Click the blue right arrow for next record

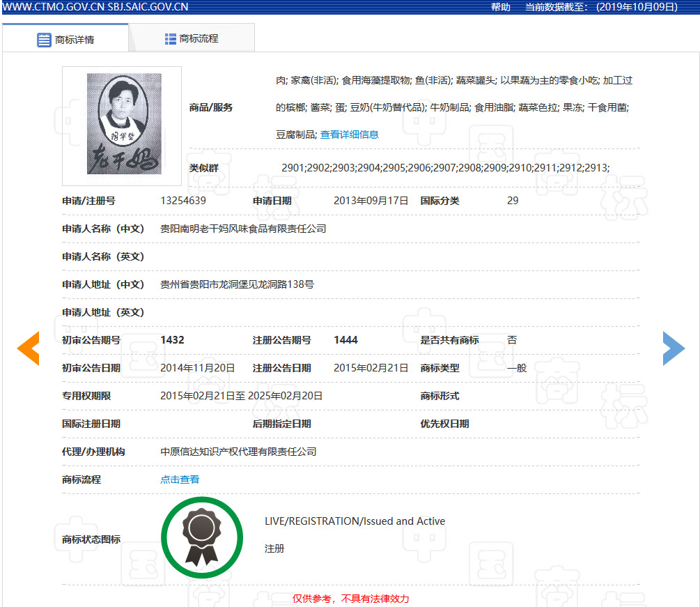tap(674, 348)
